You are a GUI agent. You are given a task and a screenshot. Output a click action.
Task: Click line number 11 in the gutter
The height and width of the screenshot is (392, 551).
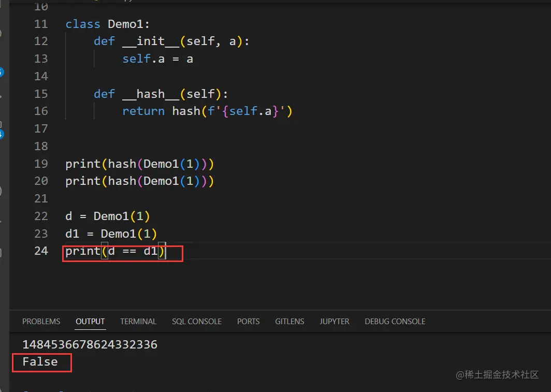pyautogui.click(x=41, y=24)
